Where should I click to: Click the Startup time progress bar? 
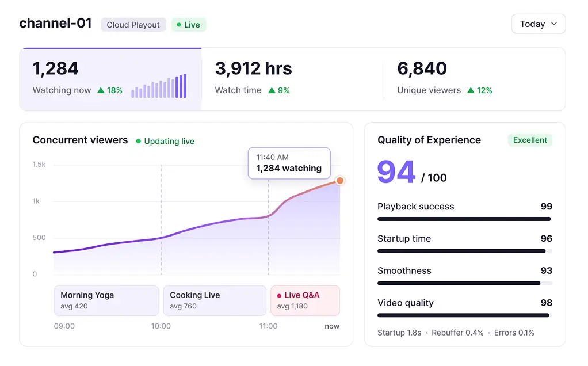point(465,251)
